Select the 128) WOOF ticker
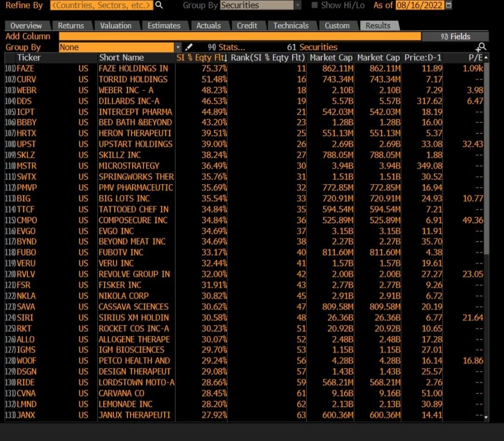 tap(27, 361)
